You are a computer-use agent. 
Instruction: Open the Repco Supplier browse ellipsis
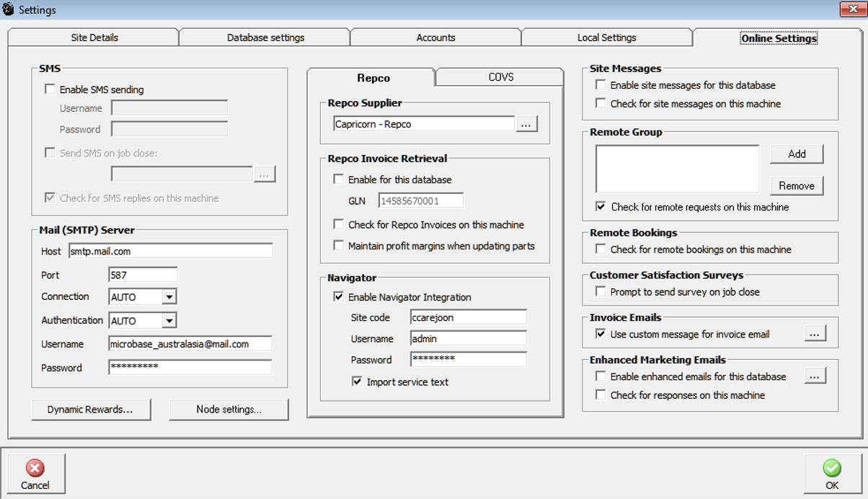527,123
